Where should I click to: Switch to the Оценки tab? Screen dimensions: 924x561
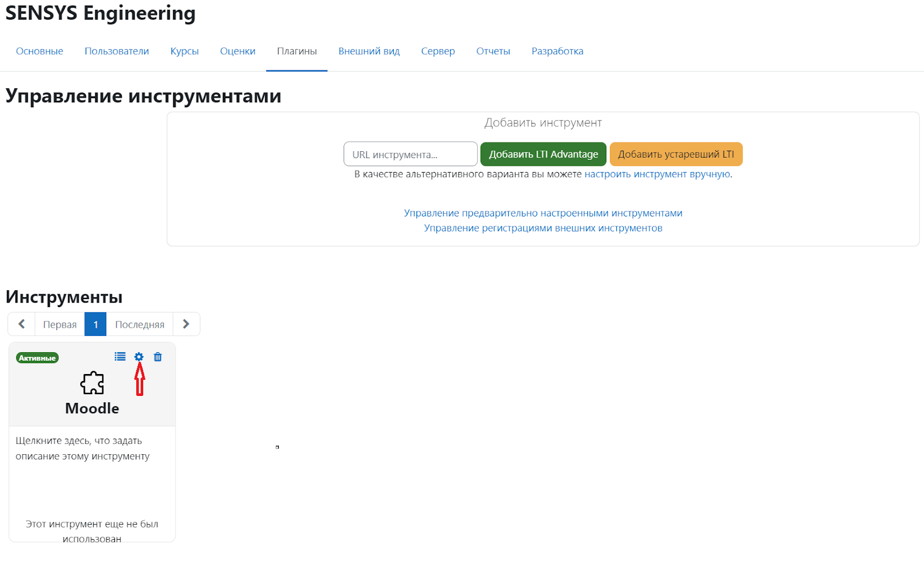click(237, 51)
